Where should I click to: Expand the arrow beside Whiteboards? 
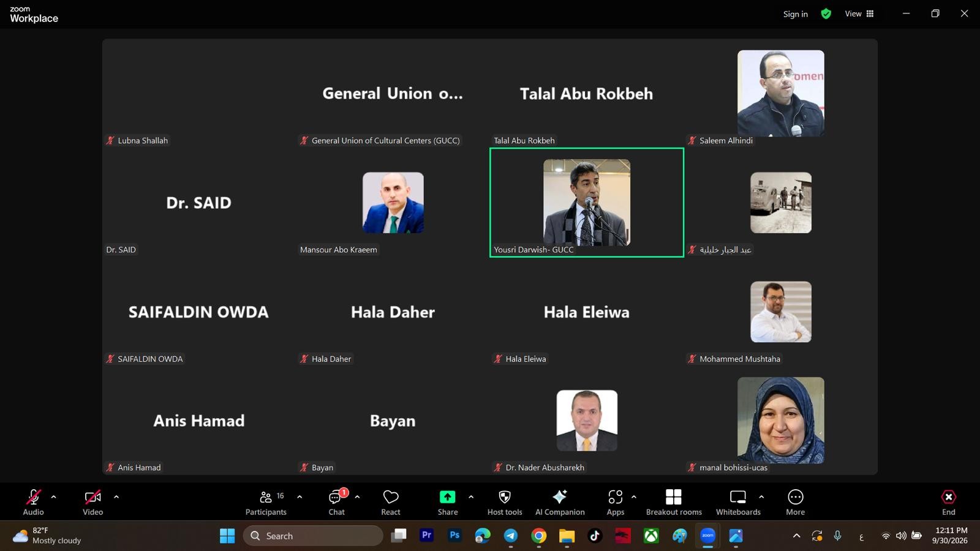tap(761, 497)
